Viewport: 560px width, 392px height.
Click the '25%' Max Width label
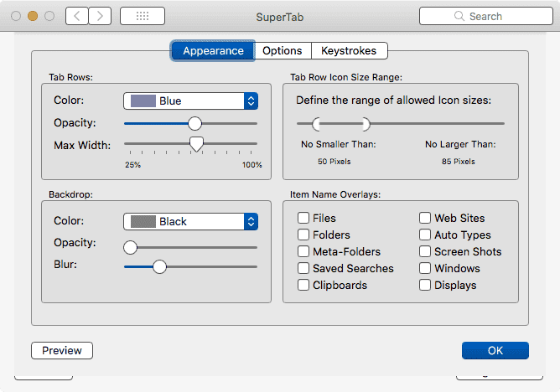132,165
